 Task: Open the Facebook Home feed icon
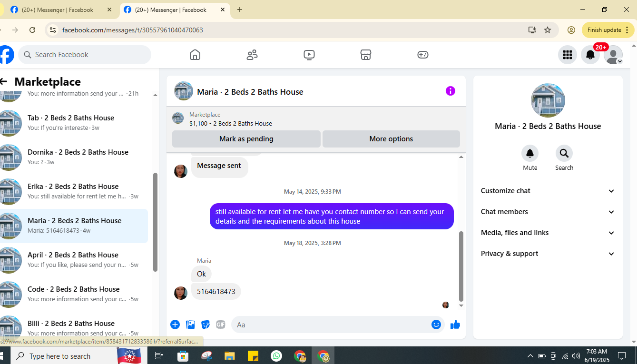pyautogui.click(x=195, y=55)
